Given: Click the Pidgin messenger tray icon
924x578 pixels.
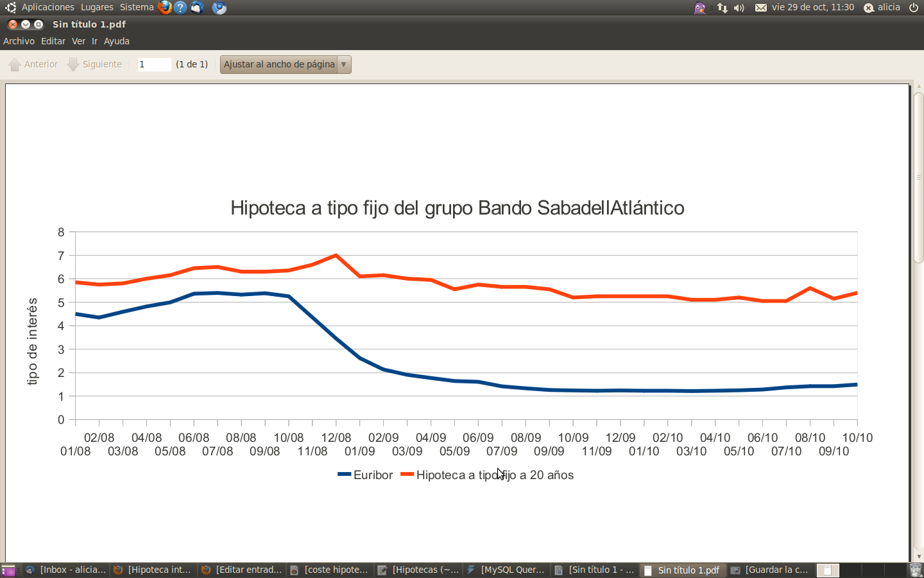Looking at the screenshot, I should (x=699, y=8).
